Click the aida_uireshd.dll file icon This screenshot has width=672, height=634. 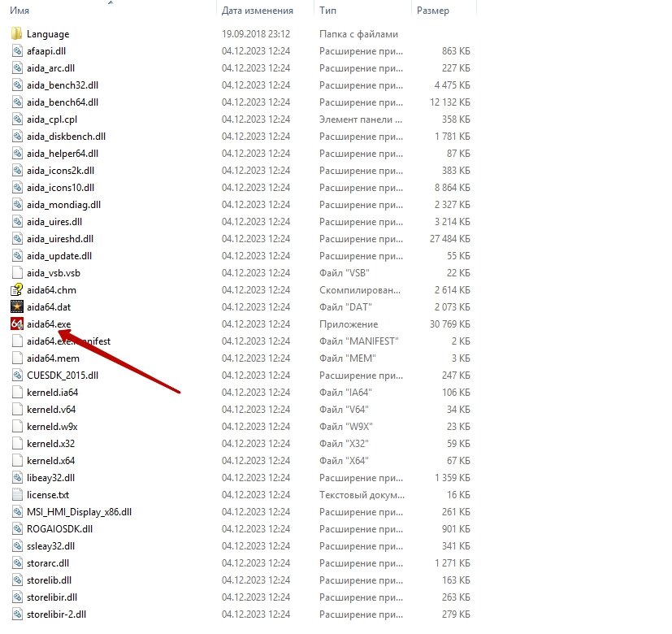coord(17,239)
